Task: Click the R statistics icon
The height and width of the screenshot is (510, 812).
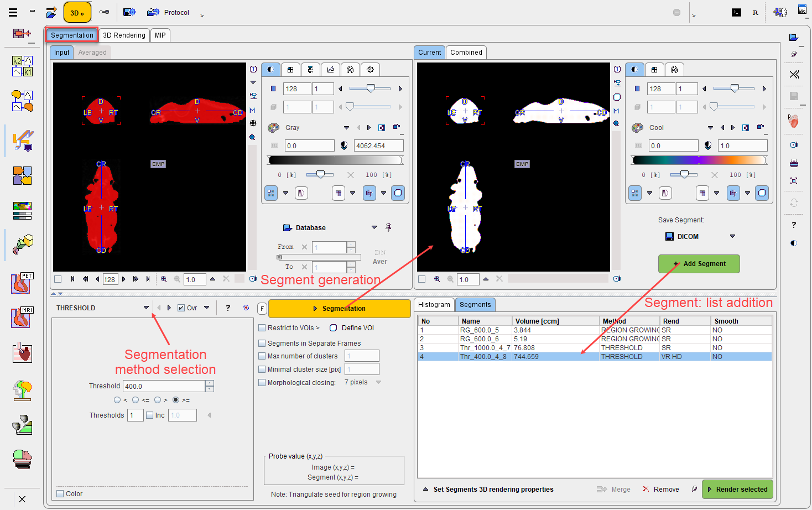Action: (756, 12)
